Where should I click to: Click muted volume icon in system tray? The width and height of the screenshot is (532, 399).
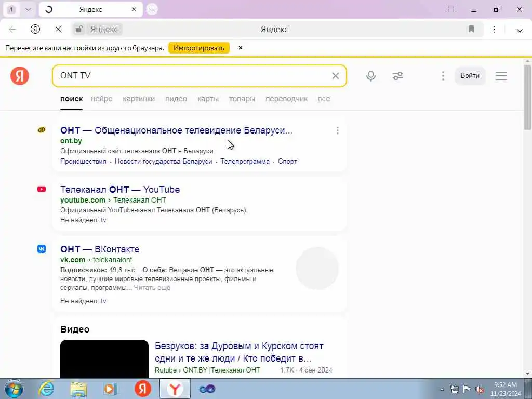479,389
